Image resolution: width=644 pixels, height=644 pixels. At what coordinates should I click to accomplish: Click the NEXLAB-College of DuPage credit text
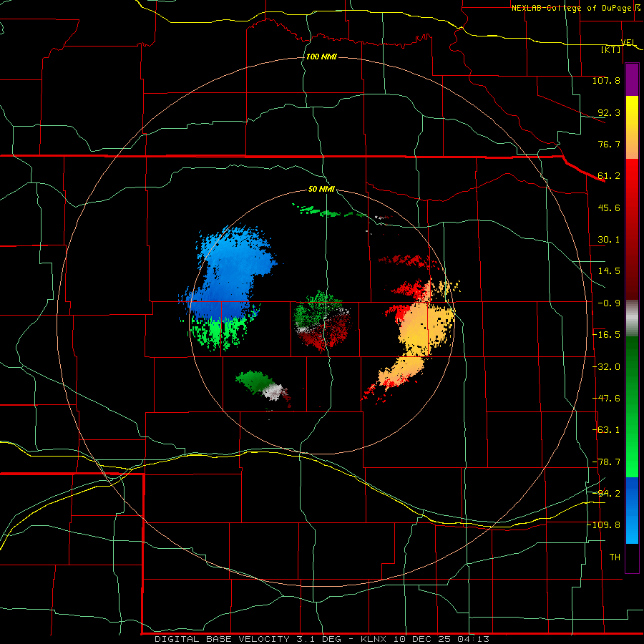click(x=573, y=8)
